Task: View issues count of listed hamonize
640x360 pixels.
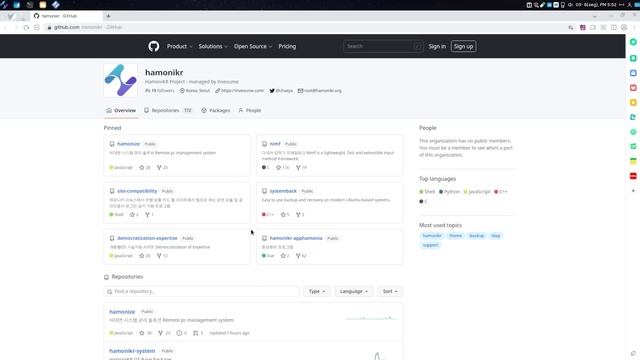Action: tap(182, 333)
